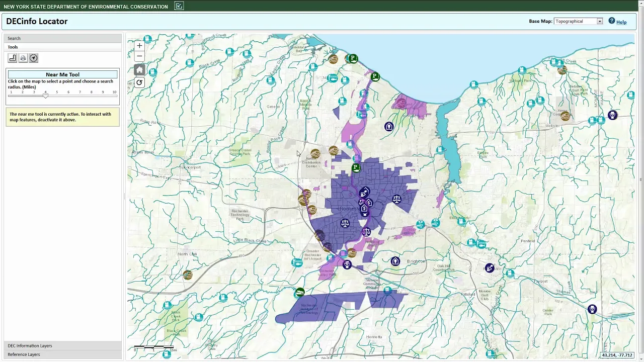Click the yellow Near Me active notice
This screenshot has height=362, width=644.
click(63, 117)
